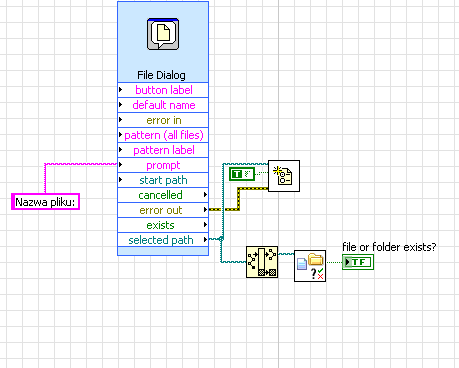Select the 'pattern (all files)' terminal

coord(163,135)
